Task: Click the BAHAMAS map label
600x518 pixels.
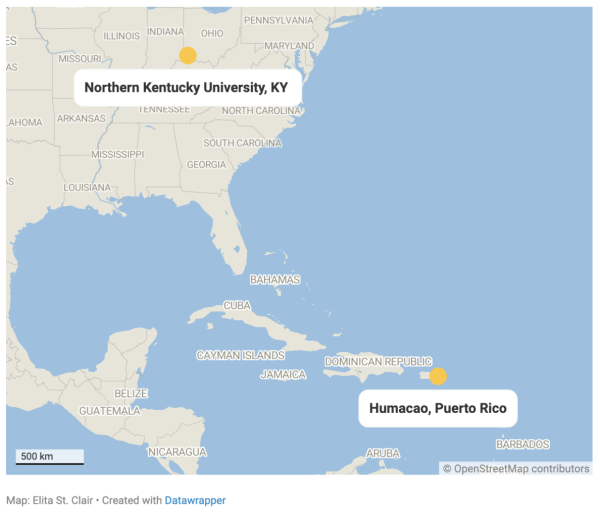Action: pyautogui.click(x=275, y=280)
